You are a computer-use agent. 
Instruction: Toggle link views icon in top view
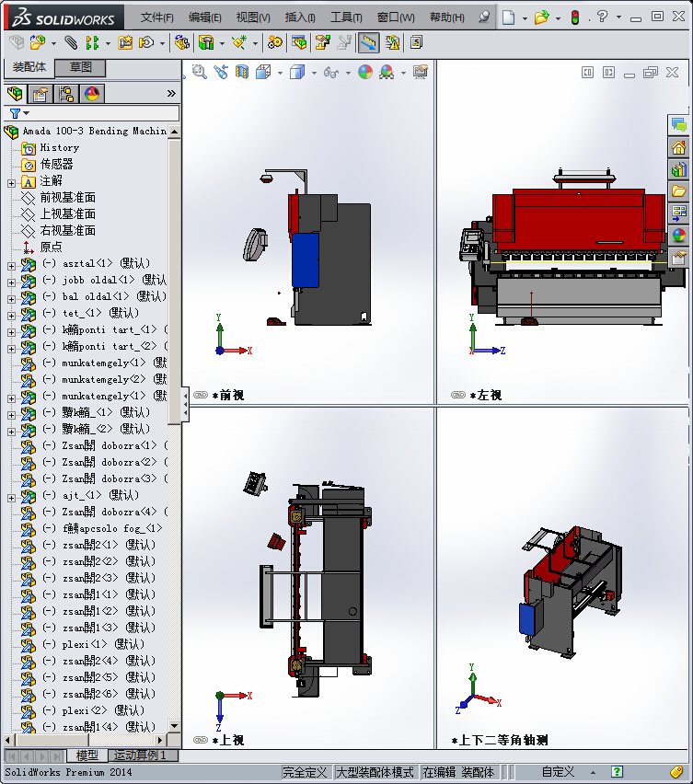coord(201,740)
